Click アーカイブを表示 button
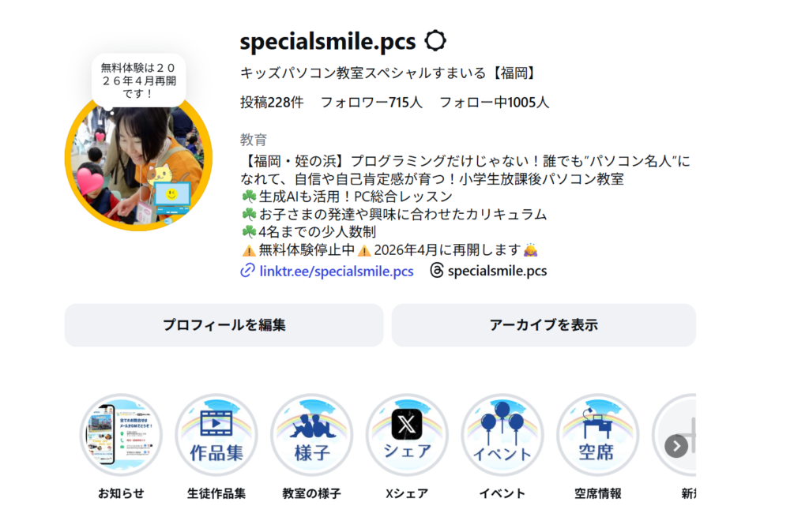This screenshot has width=809, height=532. (544, 324)
